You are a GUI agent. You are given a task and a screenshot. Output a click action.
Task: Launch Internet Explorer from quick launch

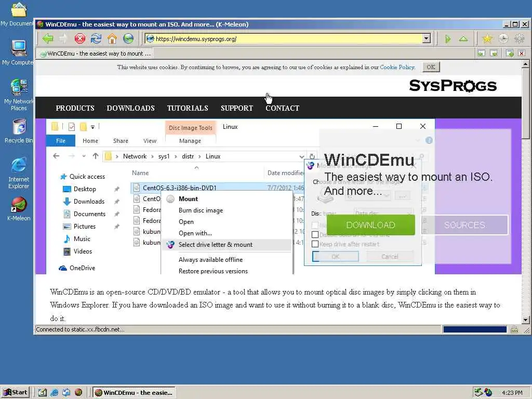tap(54, 392)
